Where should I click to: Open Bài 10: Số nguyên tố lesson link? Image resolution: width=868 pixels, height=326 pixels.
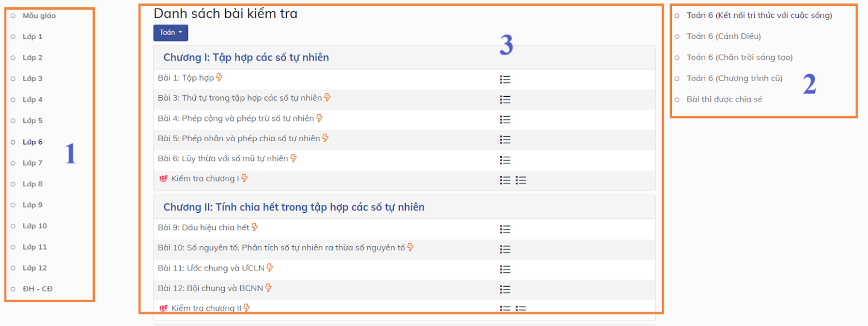tap(281, 248)
